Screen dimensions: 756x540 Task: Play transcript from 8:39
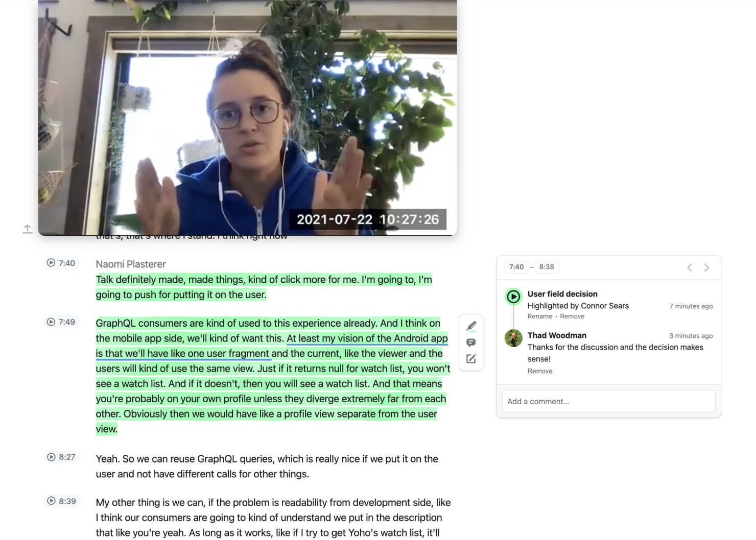pyautogui.click(x=61, y=501)
